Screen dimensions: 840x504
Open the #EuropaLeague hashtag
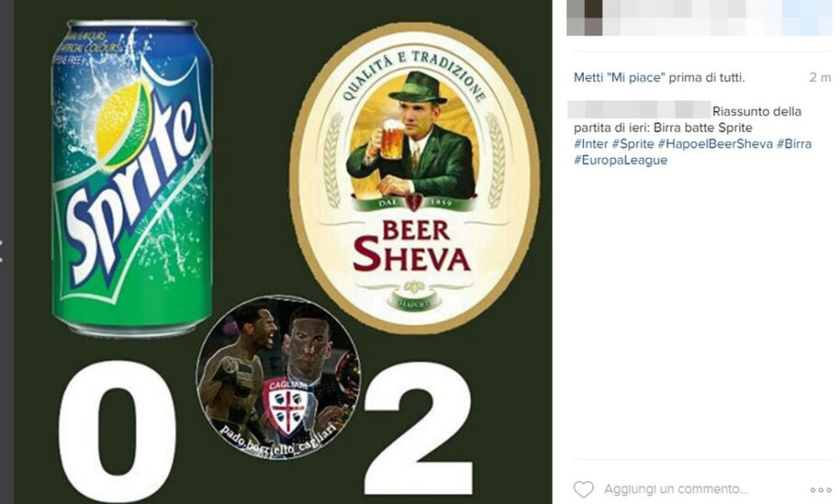[x=621, y=160]
